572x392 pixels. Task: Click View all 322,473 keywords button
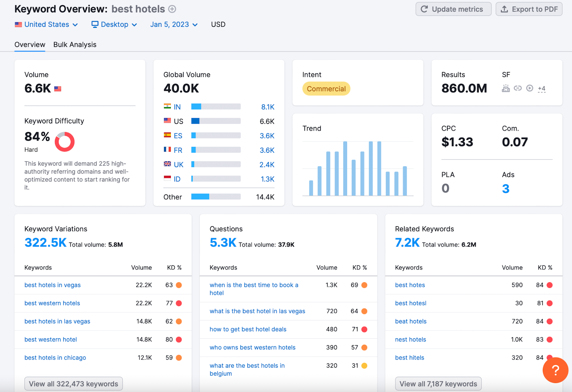coord(74,384)
